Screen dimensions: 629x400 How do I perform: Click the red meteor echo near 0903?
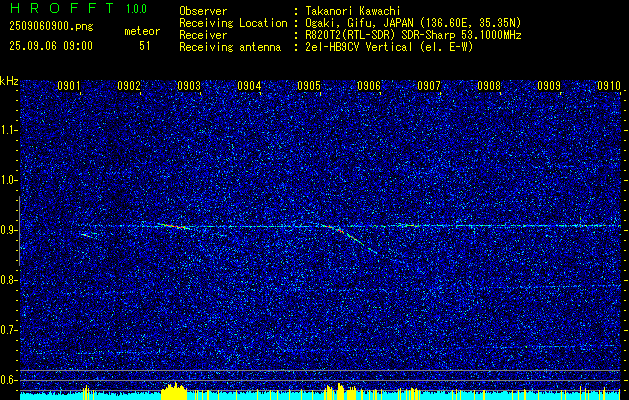174,226
